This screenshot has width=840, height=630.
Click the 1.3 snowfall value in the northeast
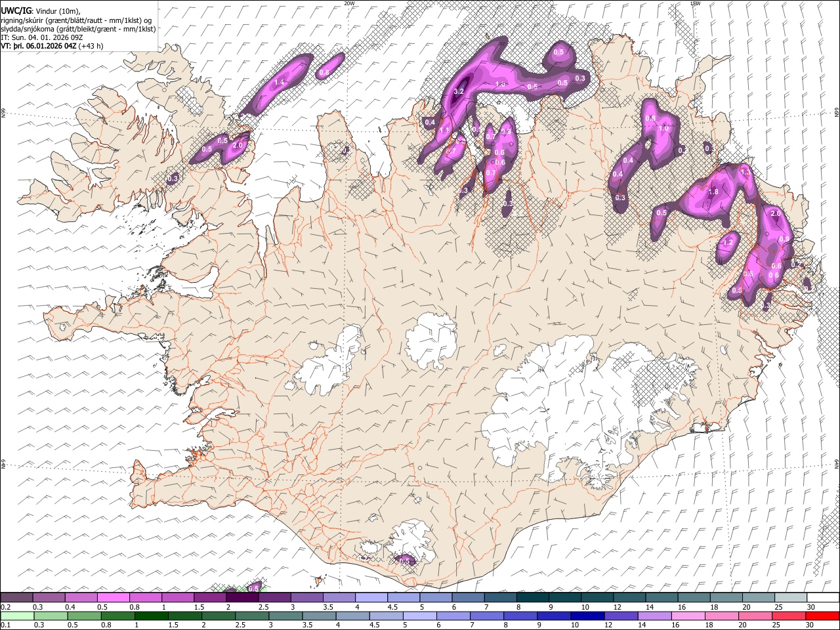point(745,172)
